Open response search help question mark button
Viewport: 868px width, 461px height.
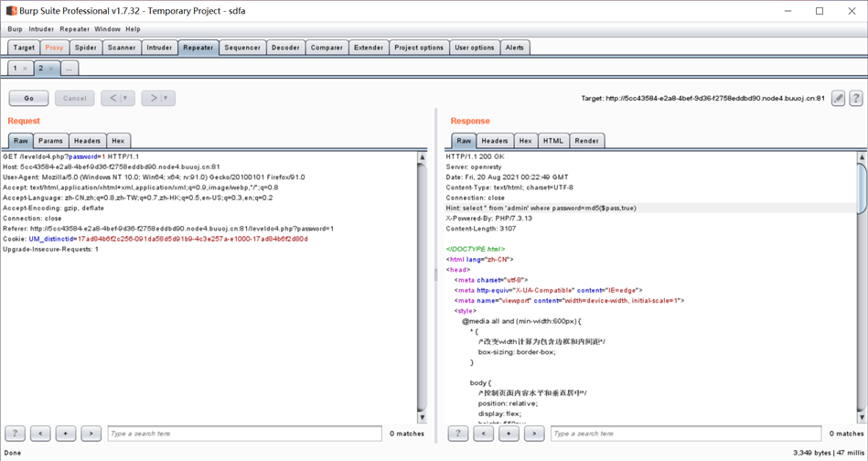[458, 434]
